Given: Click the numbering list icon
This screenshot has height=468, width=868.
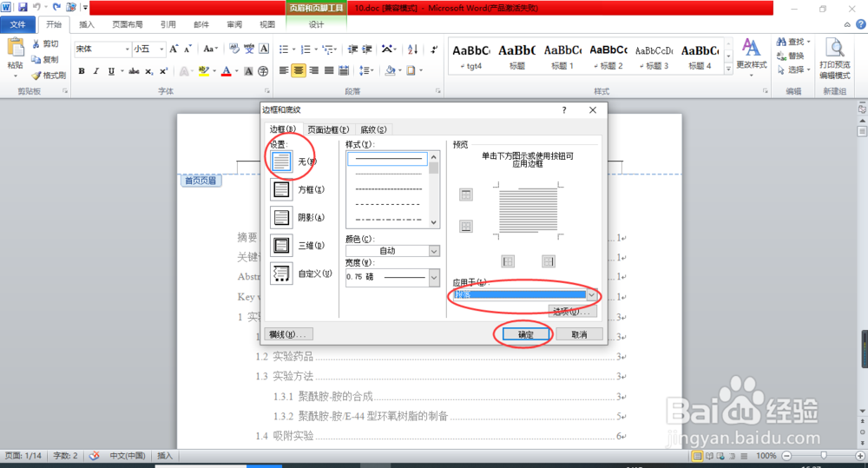Looking at the screenshot, I should (x=305, y=49).
